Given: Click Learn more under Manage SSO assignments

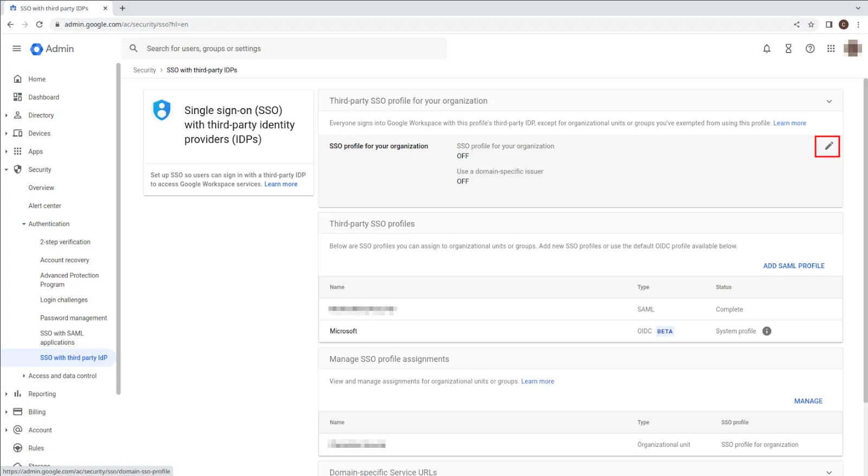Looking at the screenshot, I should (x=538, y=382).
